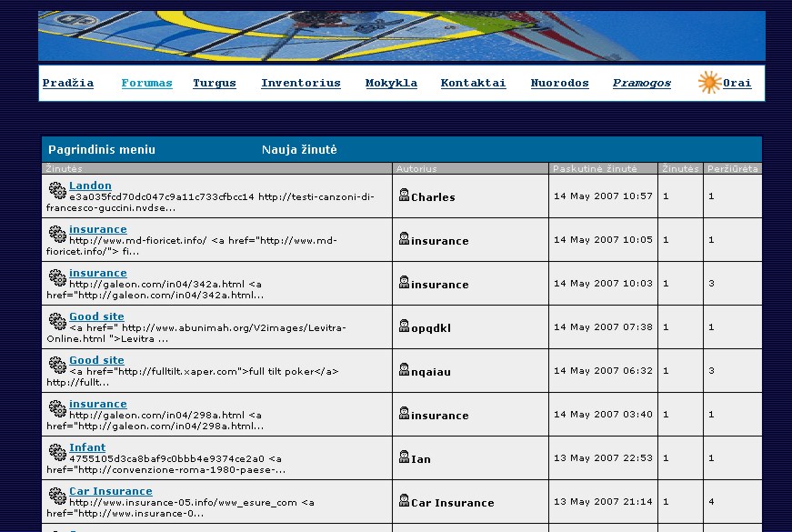Click the user icon next to Charles
Screen dimensions: 792x532
click(404, 195)
